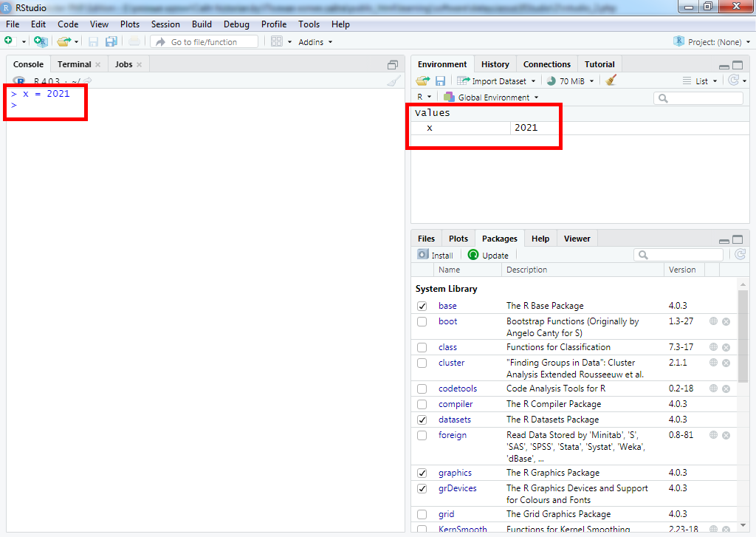Viewport: 756px width, 537px height.
Task: Click the Install packages button
Action: tap(436, 255)
